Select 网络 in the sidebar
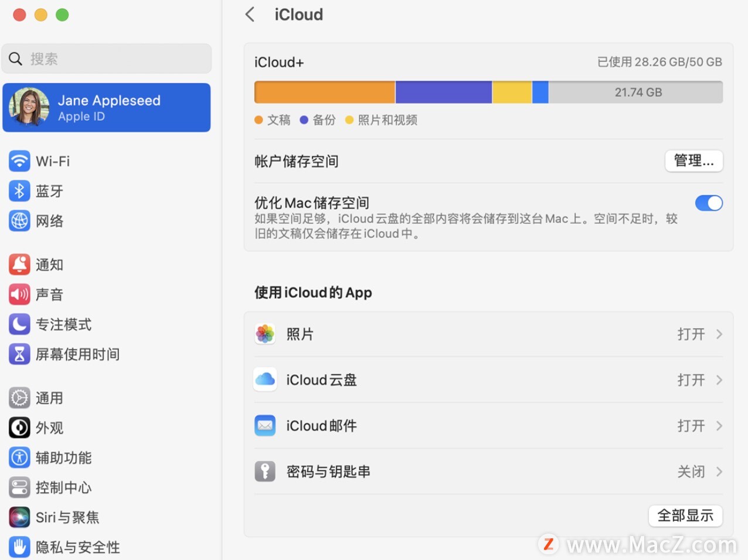Image resolution: width=748 pixels, height=560 pixels. pyautogui.click(x=106, y=221)
